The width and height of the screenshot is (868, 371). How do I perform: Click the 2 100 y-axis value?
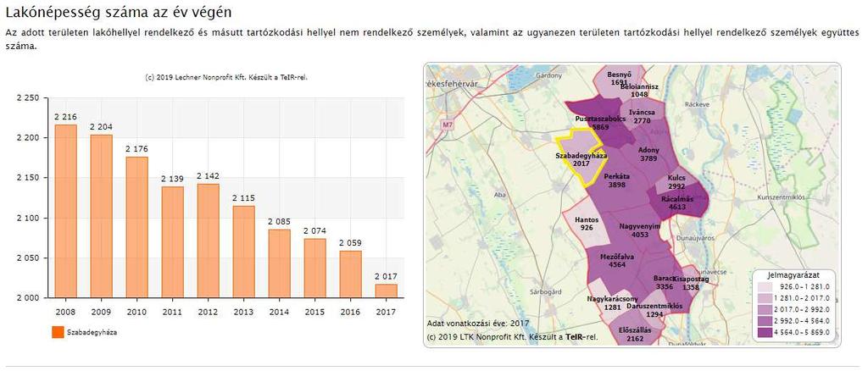28,218
